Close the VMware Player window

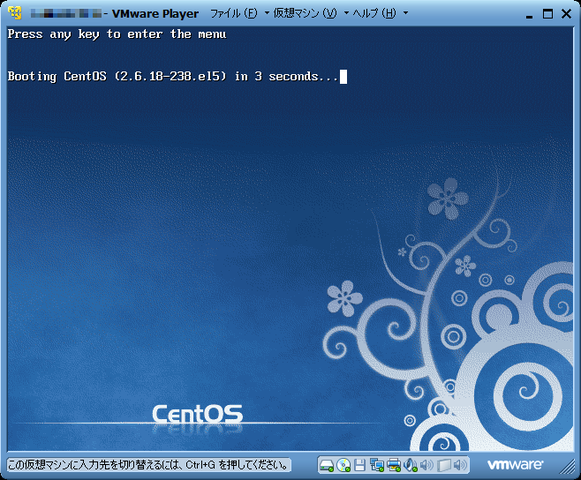566,14
